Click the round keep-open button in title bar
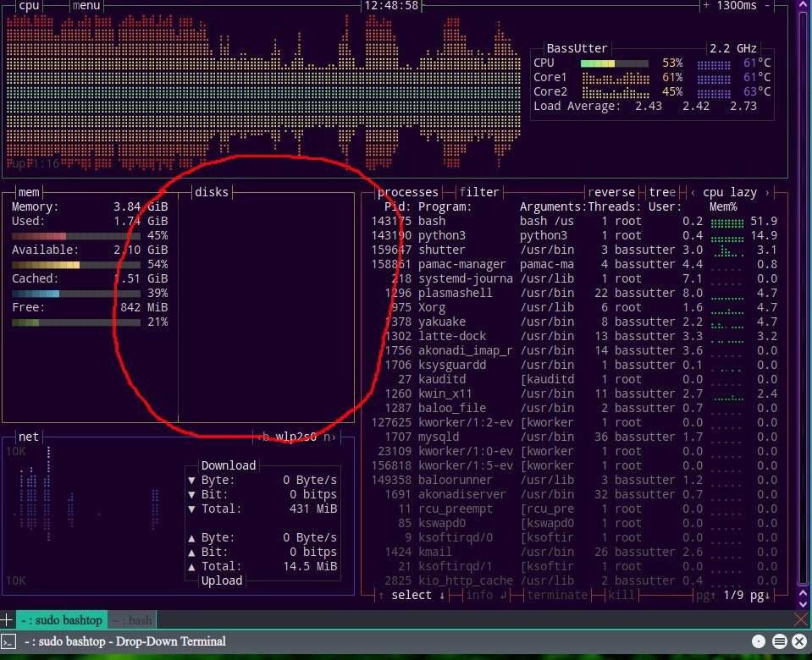The width and height of the screenshot is (812, 660). pos(759,642)
